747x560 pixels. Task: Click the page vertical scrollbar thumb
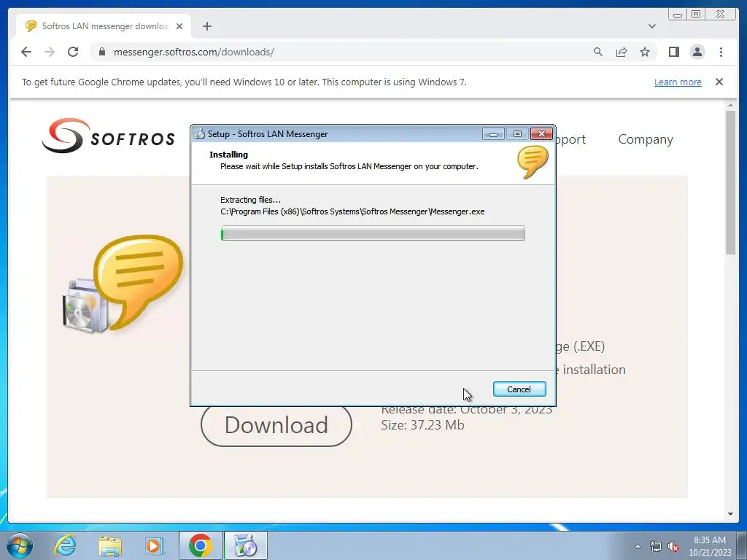(x=730, y=182)
